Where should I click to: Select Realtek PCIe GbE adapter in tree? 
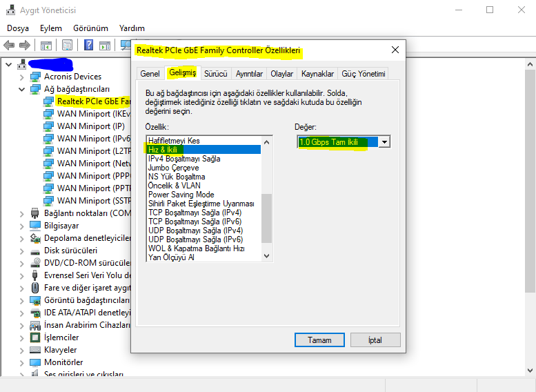point(93,101)
